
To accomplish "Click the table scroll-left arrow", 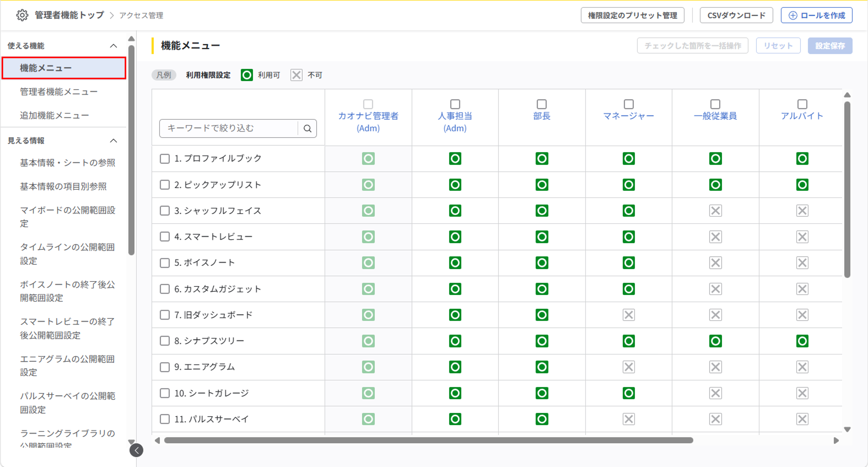I will point(157,440).
